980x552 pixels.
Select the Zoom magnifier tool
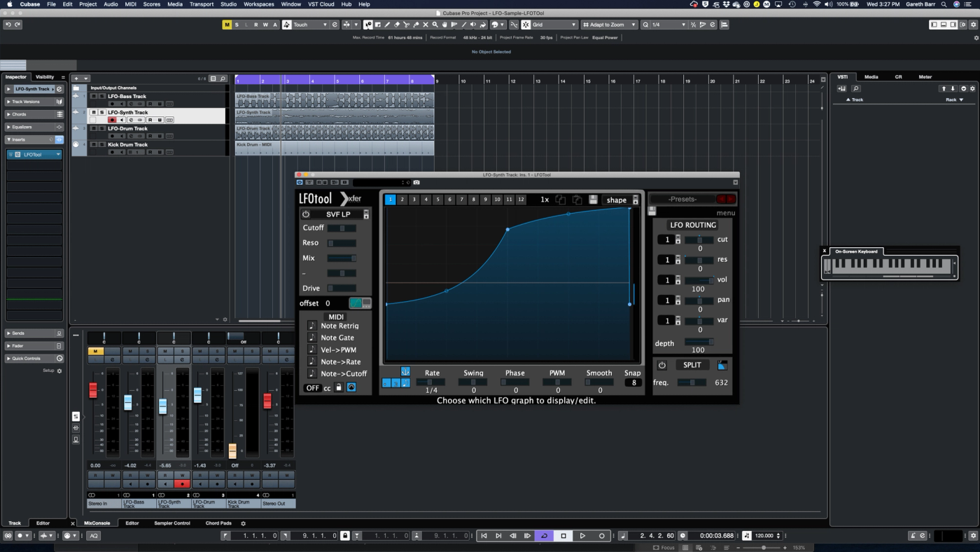coord(435,25)
